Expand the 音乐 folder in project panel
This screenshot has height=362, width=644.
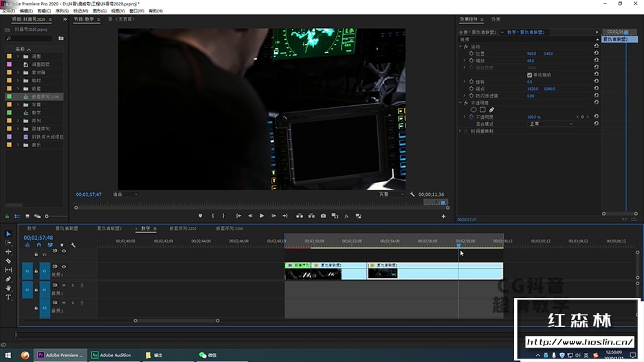pyautogui.click(x=18, y=145)
